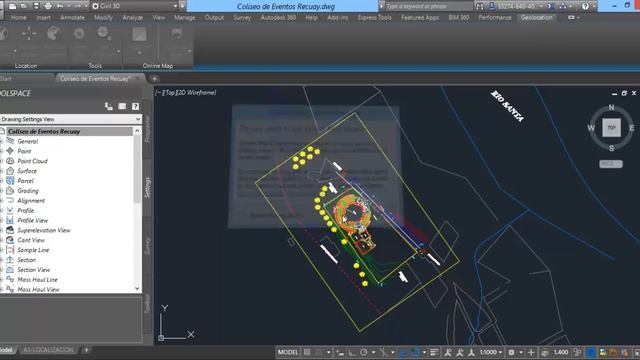Select the Mass Haul Line tree item
The width and height of the screenshot is (640, 360).
click(x=37, y=280)
